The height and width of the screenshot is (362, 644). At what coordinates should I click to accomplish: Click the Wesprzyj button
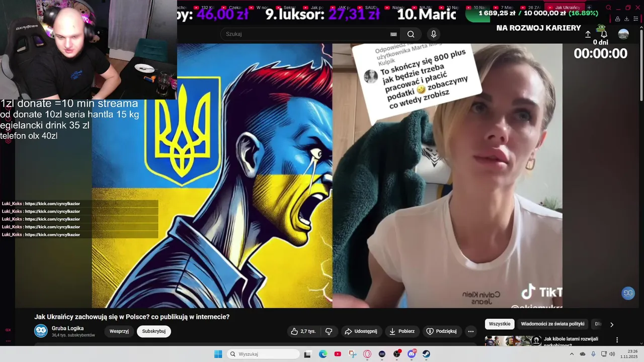[x=119, y=331]
